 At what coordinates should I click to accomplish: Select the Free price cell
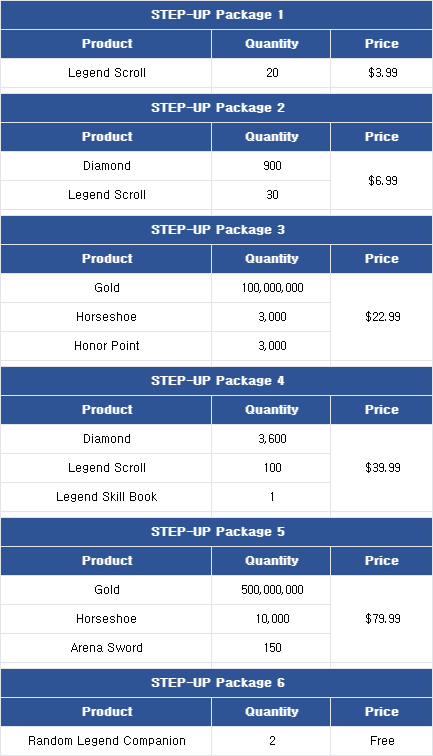tap(381, 741)
